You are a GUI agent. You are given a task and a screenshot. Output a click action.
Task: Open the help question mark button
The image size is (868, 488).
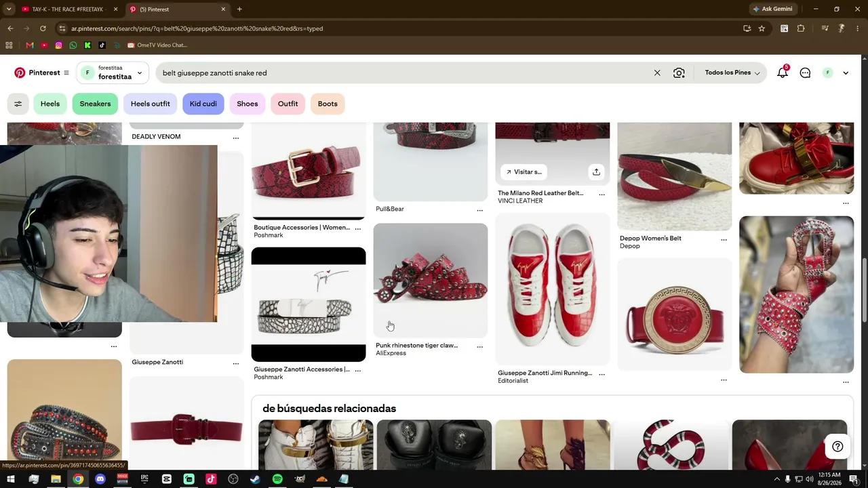(x=837, y=447)
